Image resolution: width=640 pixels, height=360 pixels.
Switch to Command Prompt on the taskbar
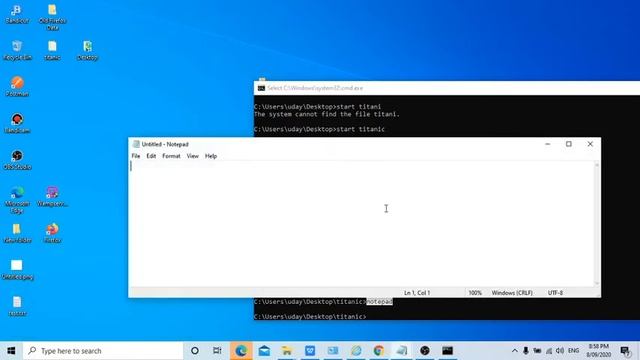[x=447, y=351]
